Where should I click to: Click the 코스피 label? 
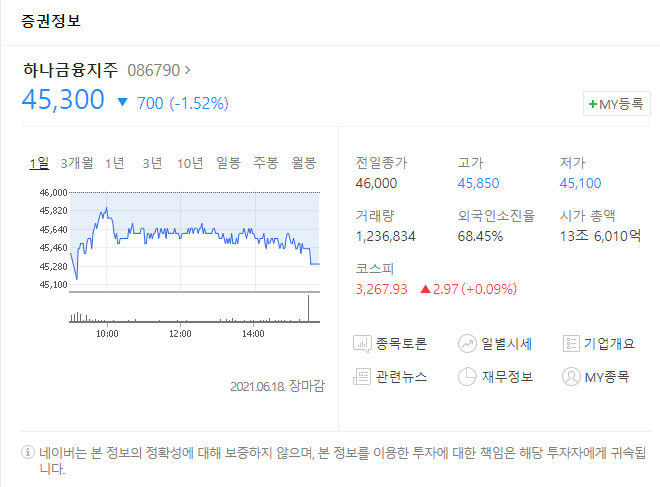pos(375,269)
